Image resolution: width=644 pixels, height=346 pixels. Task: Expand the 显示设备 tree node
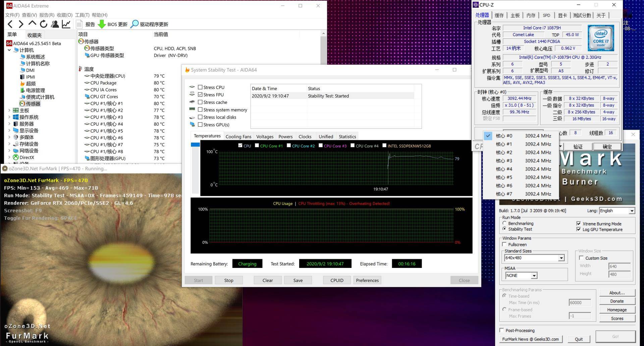click(9, 131)
